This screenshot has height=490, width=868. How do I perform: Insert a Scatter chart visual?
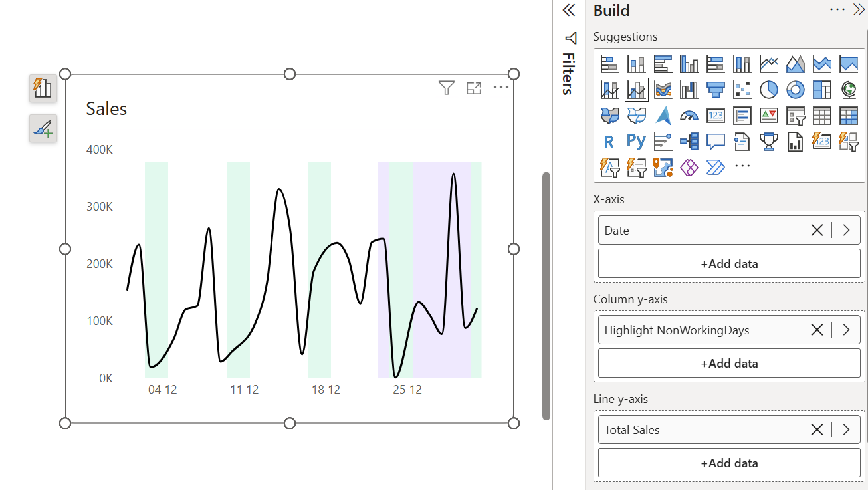[742, 90]
